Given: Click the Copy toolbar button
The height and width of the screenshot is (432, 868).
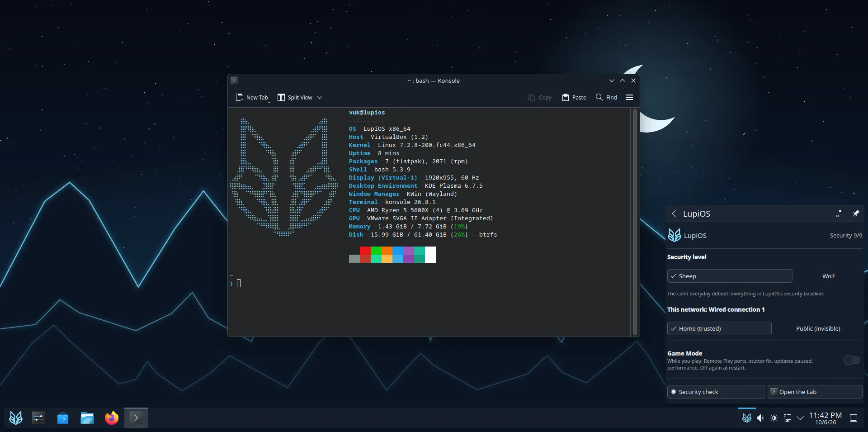Looking at the screenshot, I should (x=540, y=97).
